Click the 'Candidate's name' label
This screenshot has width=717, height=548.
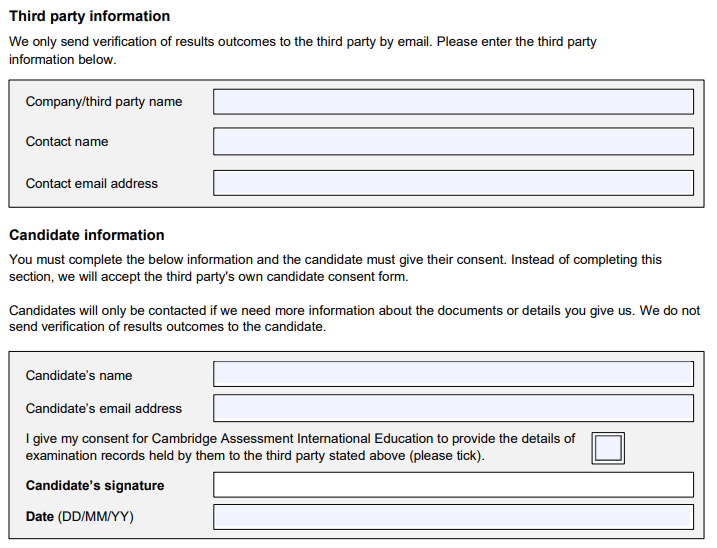point(79,375)
